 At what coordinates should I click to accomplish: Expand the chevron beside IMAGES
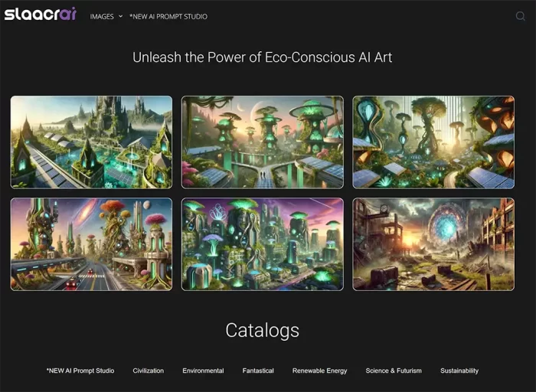(x=120, y=16)
